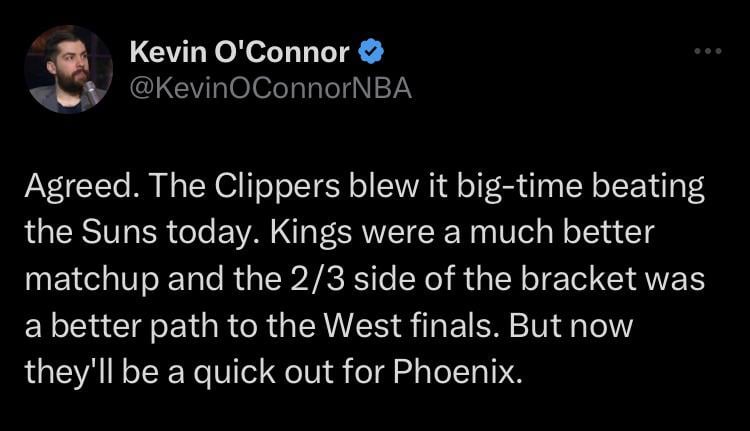750x431 pixels.
Task: Click the Kevin O'Connor display name
Action: click(x=239, y=51)
